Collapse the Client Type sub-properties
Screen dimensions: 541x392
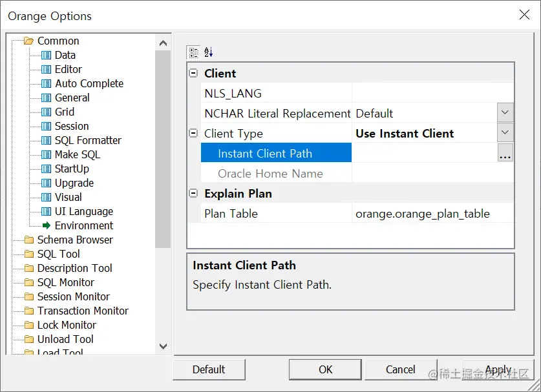pyautogui.click(x=193, y=133)
